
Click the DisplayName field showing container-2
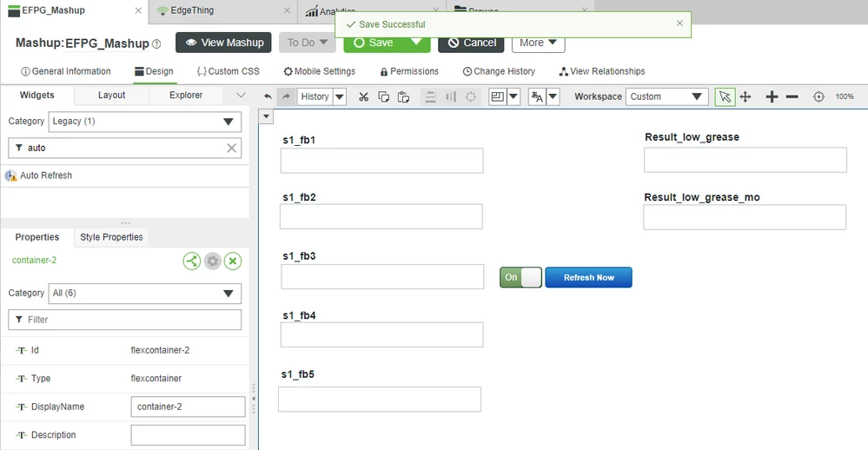[189, 407]
